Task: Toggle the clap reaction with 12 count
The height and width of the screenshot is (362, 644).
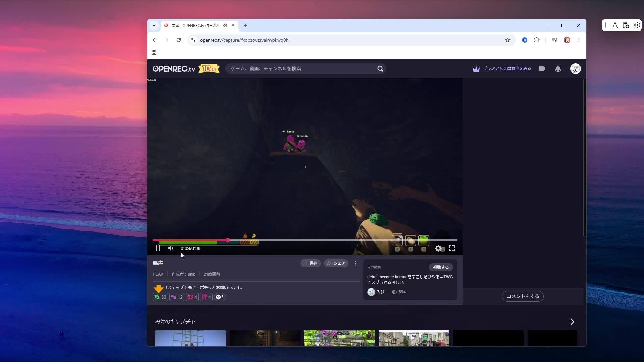Action: tap(177, 297)
